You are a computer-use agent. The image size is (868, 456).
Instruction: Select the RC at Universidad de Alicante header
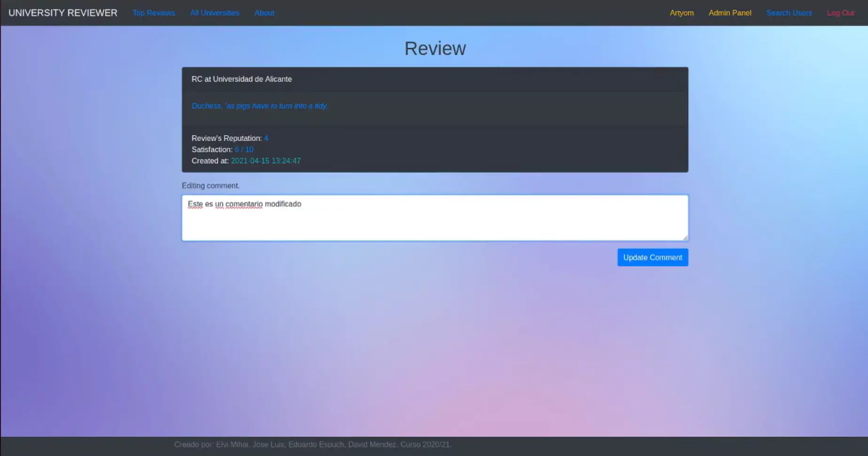click(242, 79)
